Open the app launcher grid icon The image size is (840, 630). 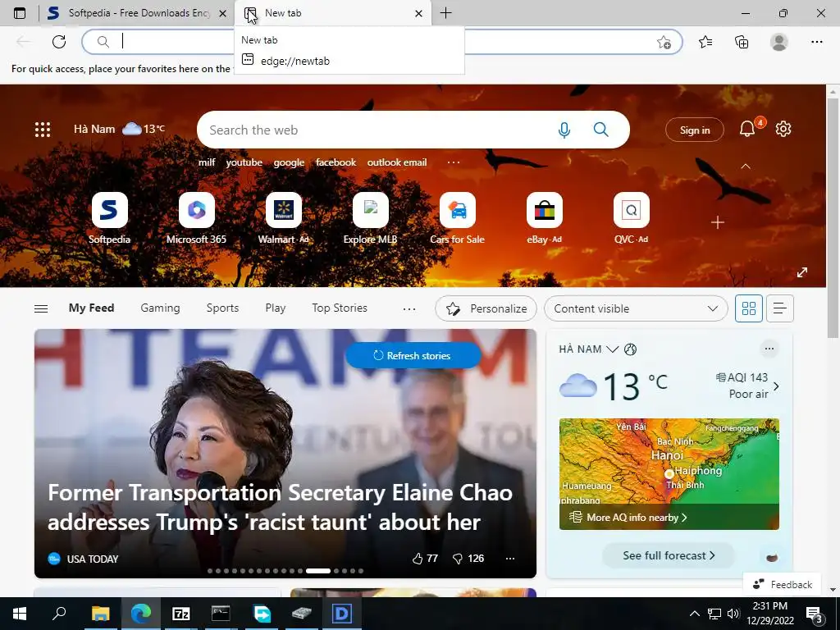pyautogui.click(x=43, y=129)
